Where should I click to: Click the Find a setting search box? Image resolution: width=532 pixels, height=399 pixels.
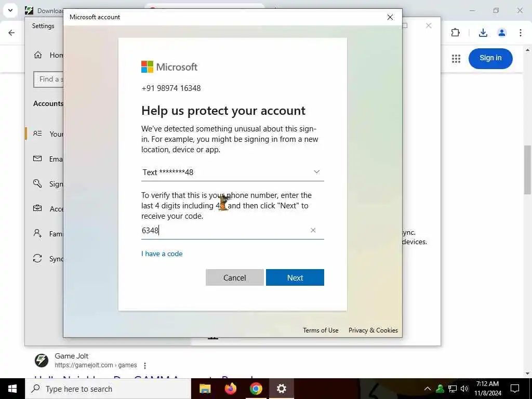[48, 79]
